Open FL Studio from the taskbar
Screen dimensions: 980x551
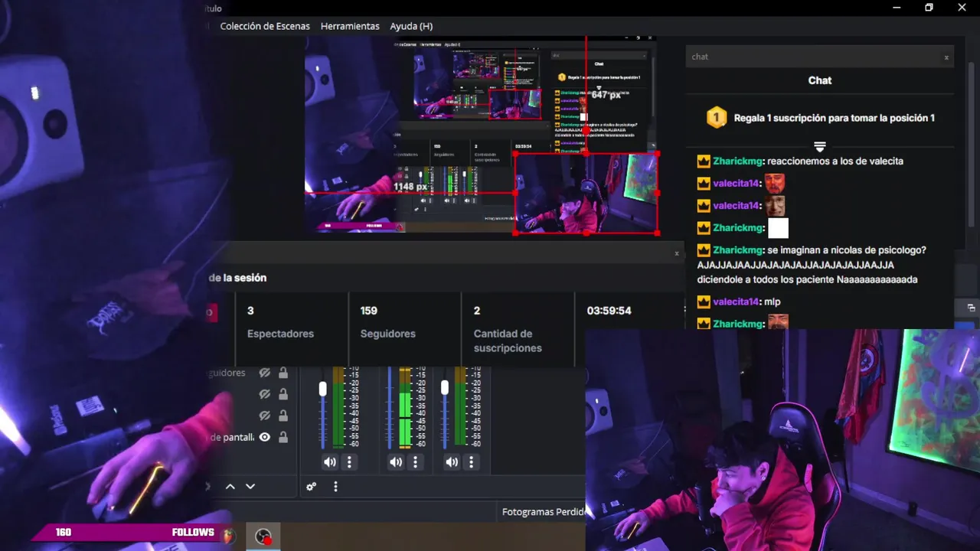click(x=228, y=536)
